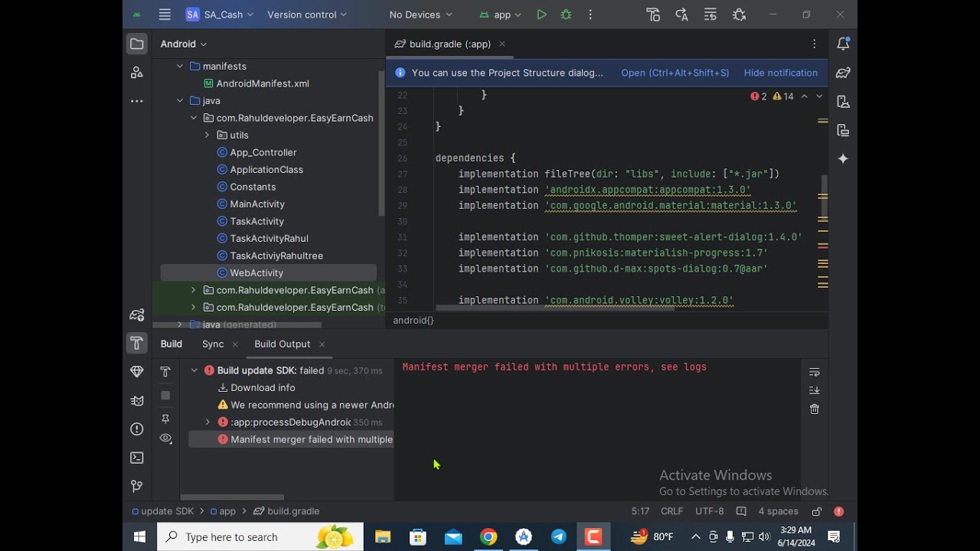Close the Sync tab
The height and width of the screenshot is (551, 980).
click(235, 344)
